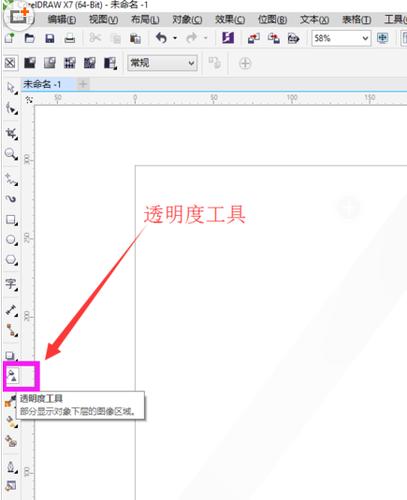The image size is (407, 500).
Task: Save the document with the floppy icon
Action: pyautogui.click(x=50, y=38)
